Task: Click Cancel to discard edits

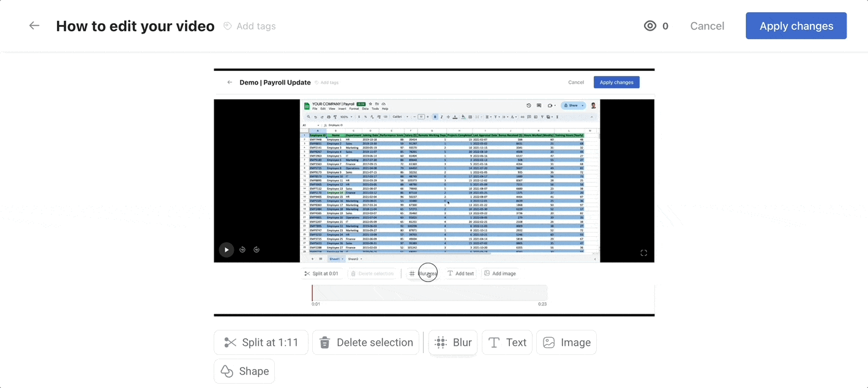Action: pyautogui.click(x=707, y=26)
